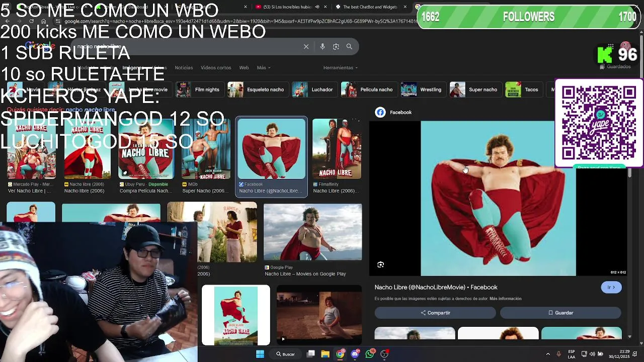644x362 pixels.
Task: Open the Web search tab
Action: [x=244, y=67]
